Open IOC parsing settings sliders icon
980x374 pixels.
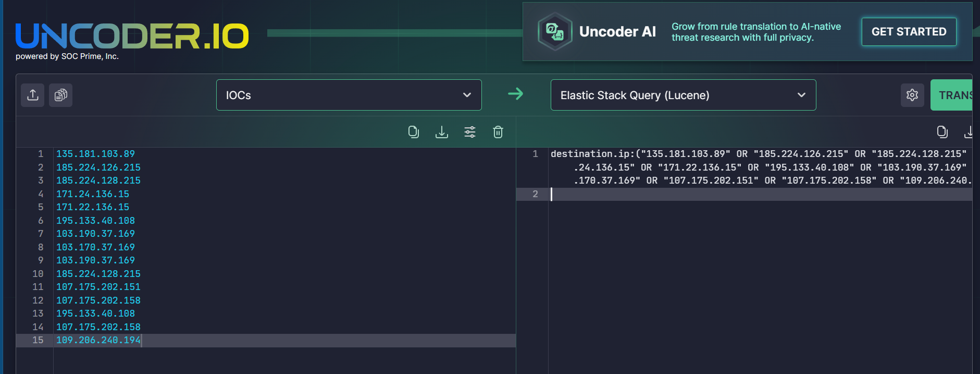470,132
